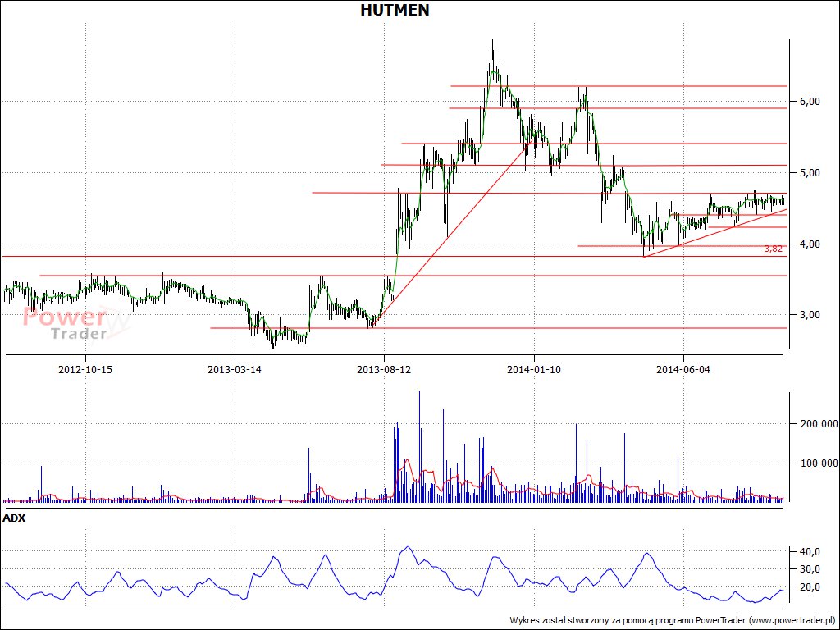
Task: Click the 20,0 ADX axis value
Action: tap(811, 587)
